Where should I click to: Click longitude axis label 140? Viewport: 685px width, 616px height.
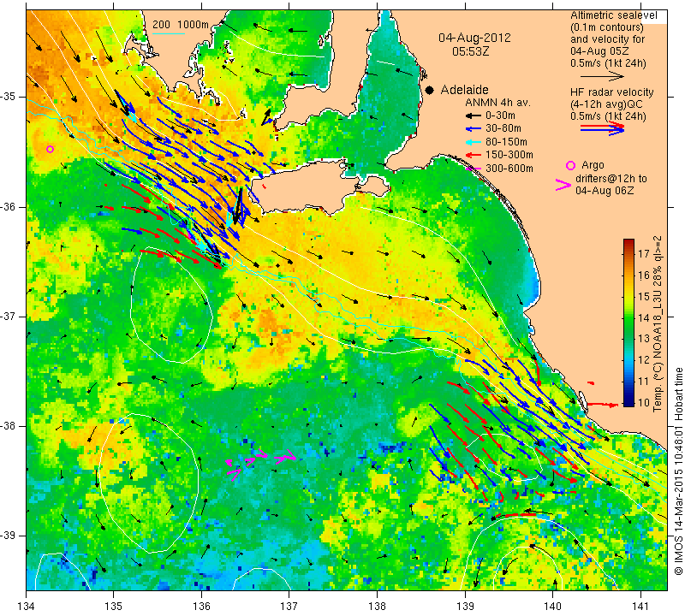(552, 607)
